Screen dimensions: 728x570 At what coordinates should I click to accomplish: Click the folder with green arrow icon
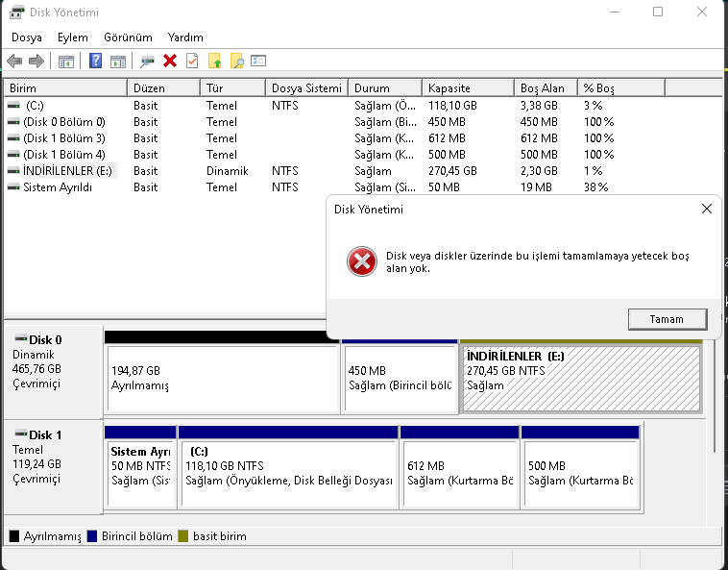214,62
